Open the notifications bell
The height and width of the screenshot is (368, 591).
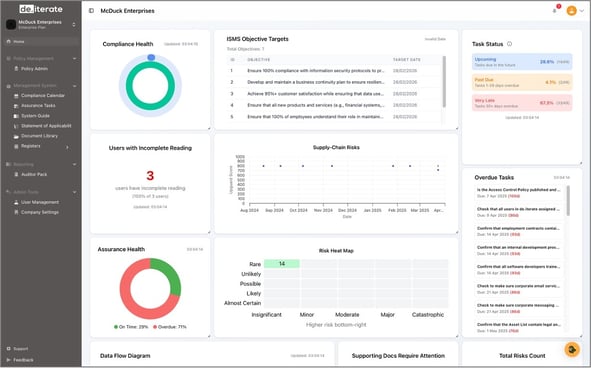point(554,11)
